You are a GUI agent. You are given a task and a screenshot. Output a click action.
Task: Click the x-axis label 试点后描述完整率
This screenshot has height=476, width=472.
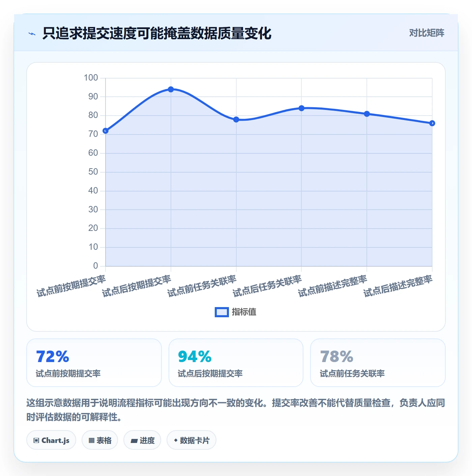[398, 286]
